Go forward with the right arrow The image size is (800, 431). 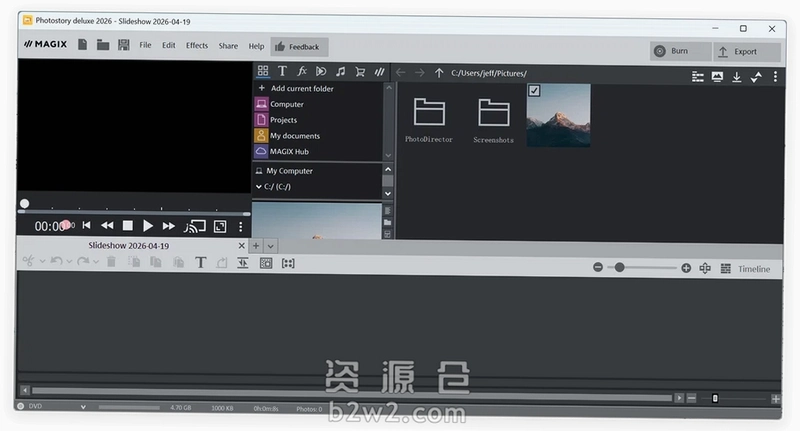tap(419, 73)
